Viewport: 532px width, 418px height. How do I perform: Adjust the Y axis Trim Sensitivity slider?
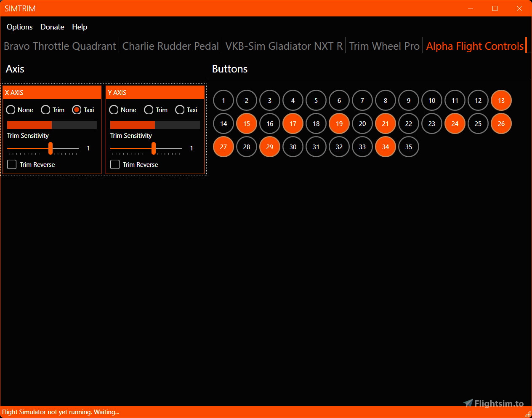(154, 149)
